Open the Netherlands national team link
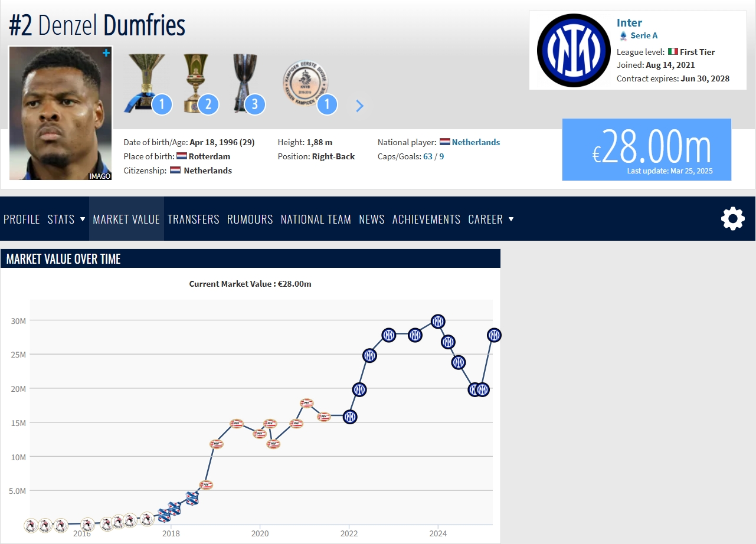The width and height of the screenshot is (756, 544). 476,142
